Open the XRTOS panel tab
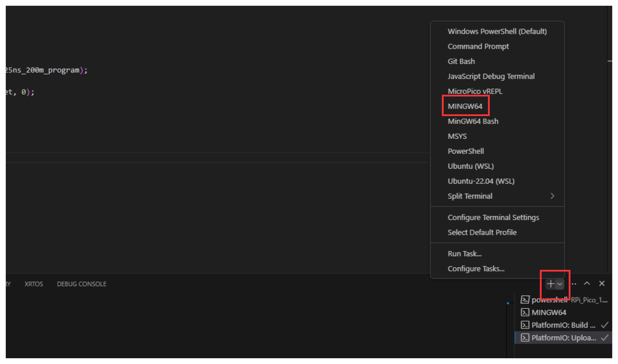 [34, 284]
